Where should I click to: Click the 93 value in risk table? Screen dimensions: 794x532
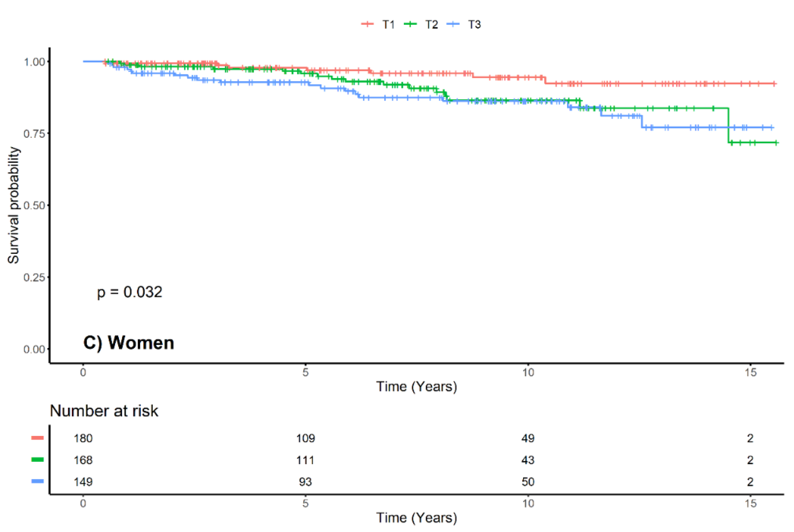tap(305, 482)
